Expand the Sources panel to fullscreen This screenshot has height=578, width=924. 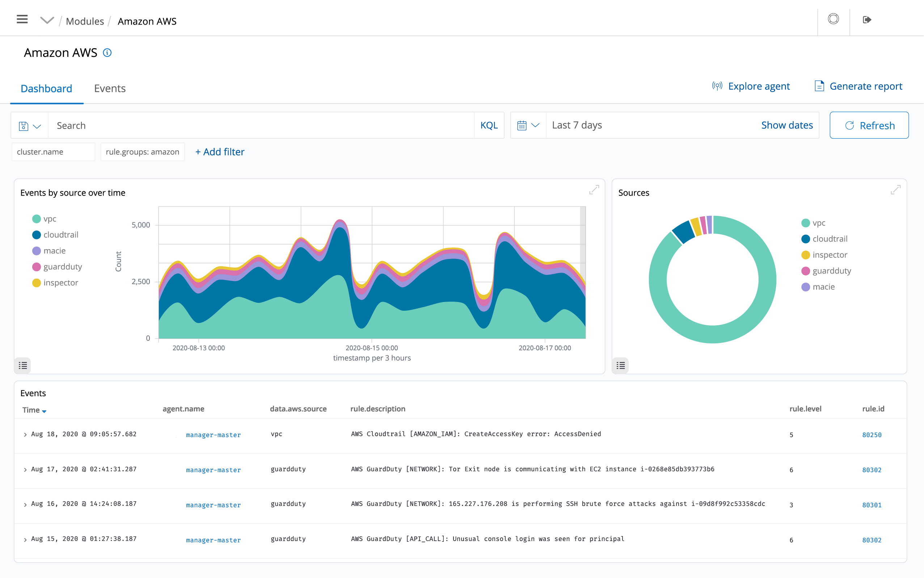pyautogui.click(x=895, y=190)
